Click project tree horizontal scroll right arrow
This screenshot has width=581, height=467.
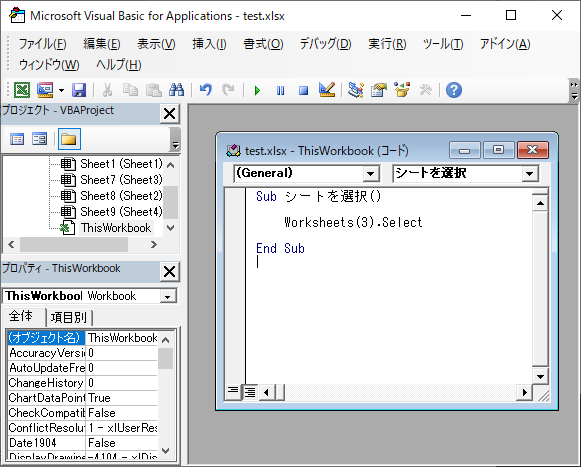coord(154,245)
